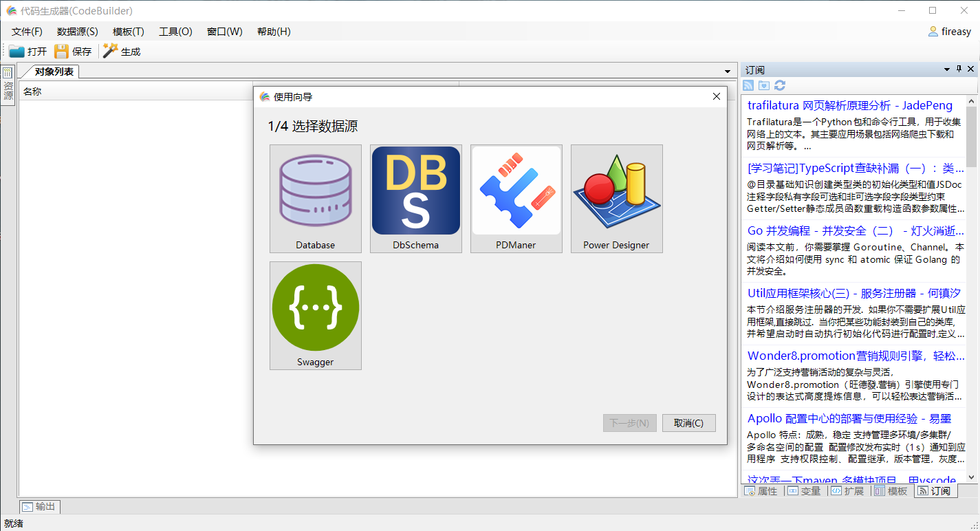Open the favorites folder icon in 订阅 panel
Viewport: 980px width, 531px height.
(764, 85)
